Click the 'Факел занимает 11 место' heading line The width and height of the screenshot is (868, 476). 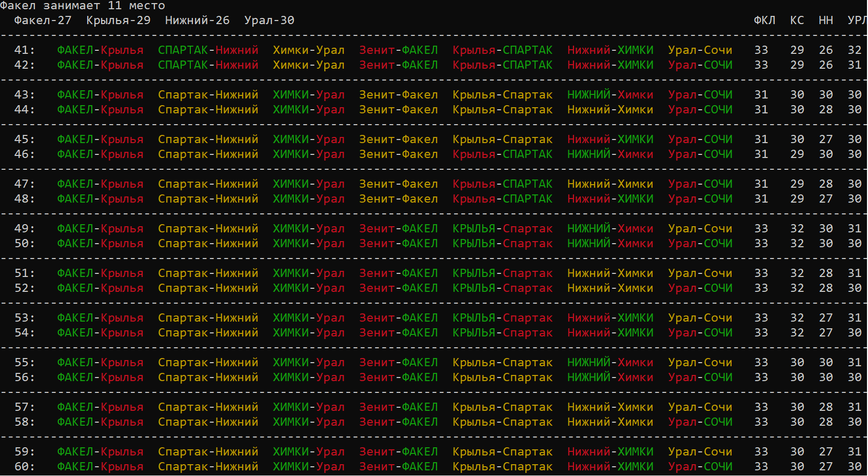coord(83,6)
